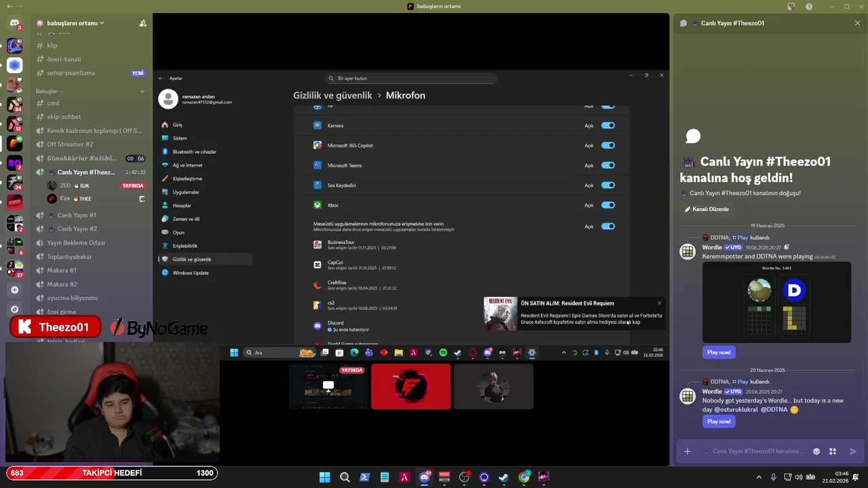
Task: Click the send message arrow icon
Action: [853, 451]
